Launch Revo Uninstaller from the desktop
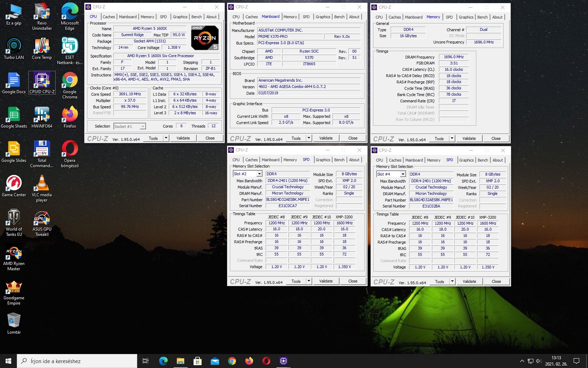Screen dimensions: 588x368 (42, 16)
